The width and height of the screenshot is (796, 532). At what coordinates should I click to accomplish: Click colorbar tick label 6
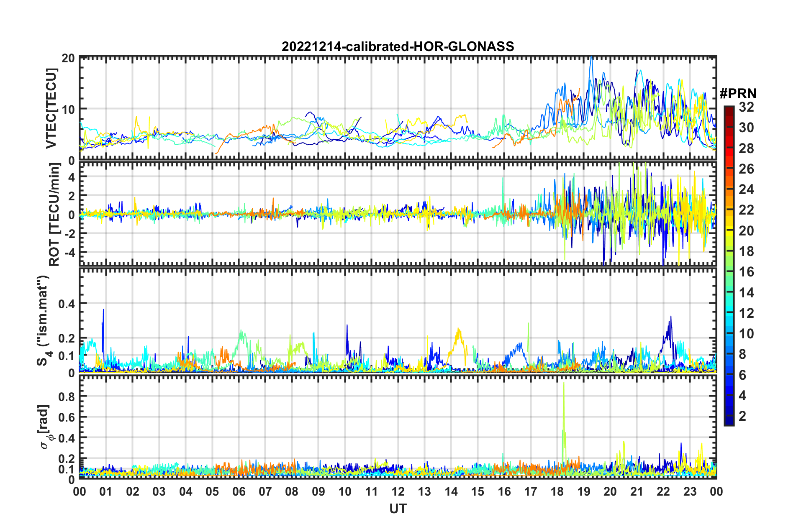coord(742,375)
